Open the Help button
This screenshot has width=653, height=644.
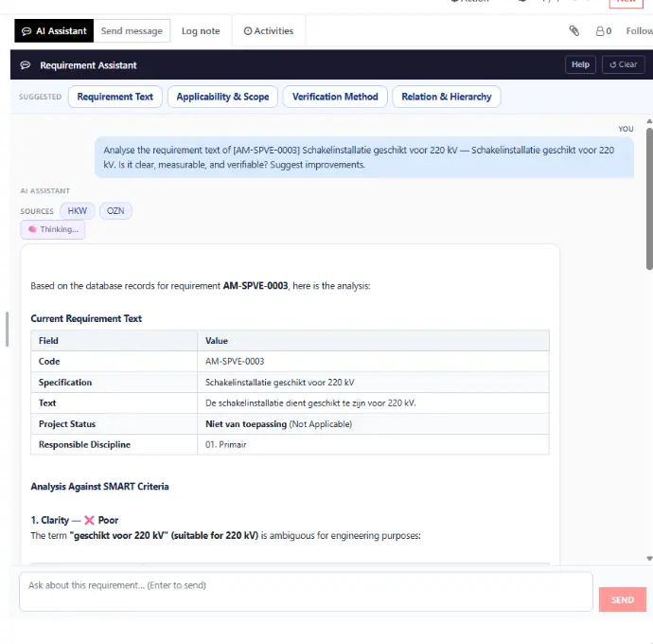(x=580, y=64)
